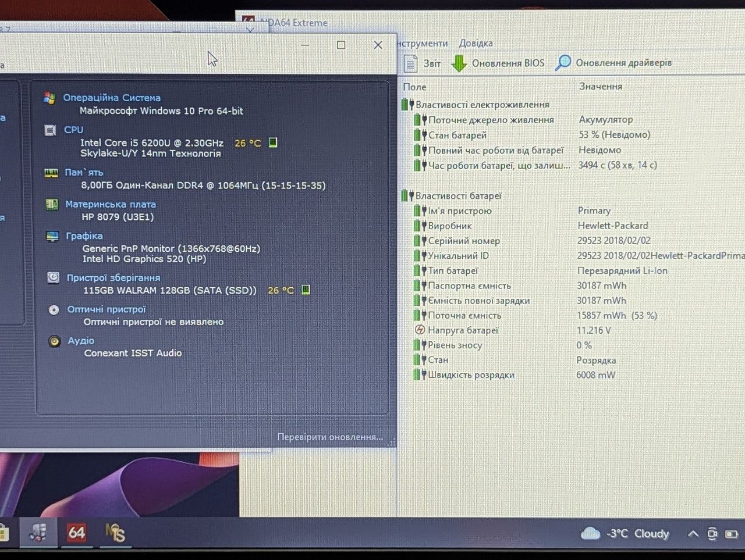Click the Поле column header
The width and height of the screenshot is (745, 560).
pos(414,87)
